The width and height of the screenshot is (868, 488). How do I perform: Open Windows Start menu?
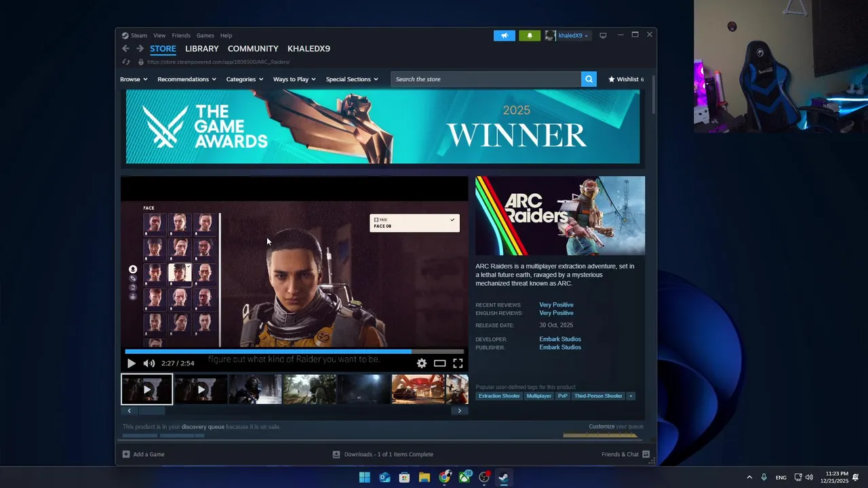(x=365, y=477)
